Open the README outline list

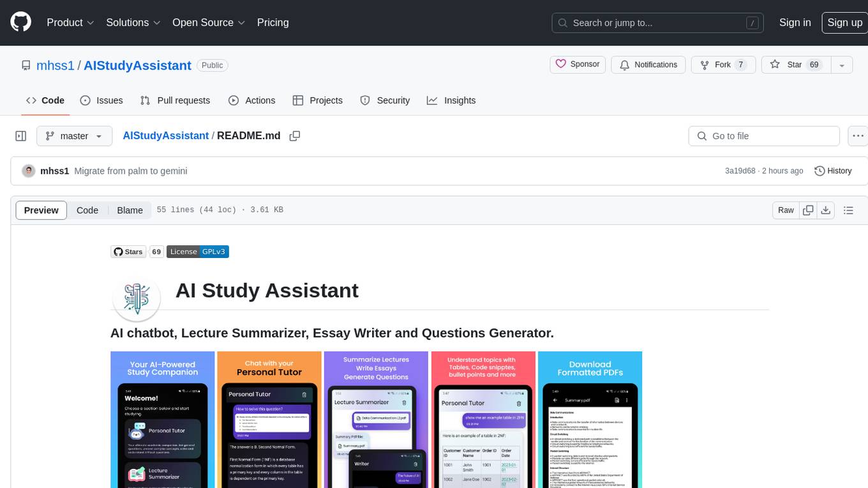point(848,210)
